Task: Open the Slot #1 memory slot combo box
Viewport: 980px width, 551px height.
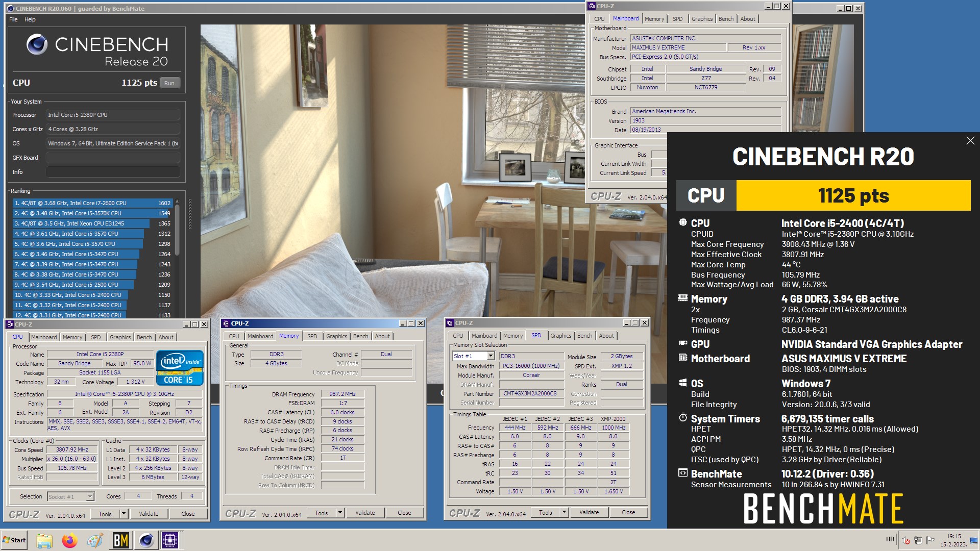Action: pyautogui.click(x=474, y=356)
